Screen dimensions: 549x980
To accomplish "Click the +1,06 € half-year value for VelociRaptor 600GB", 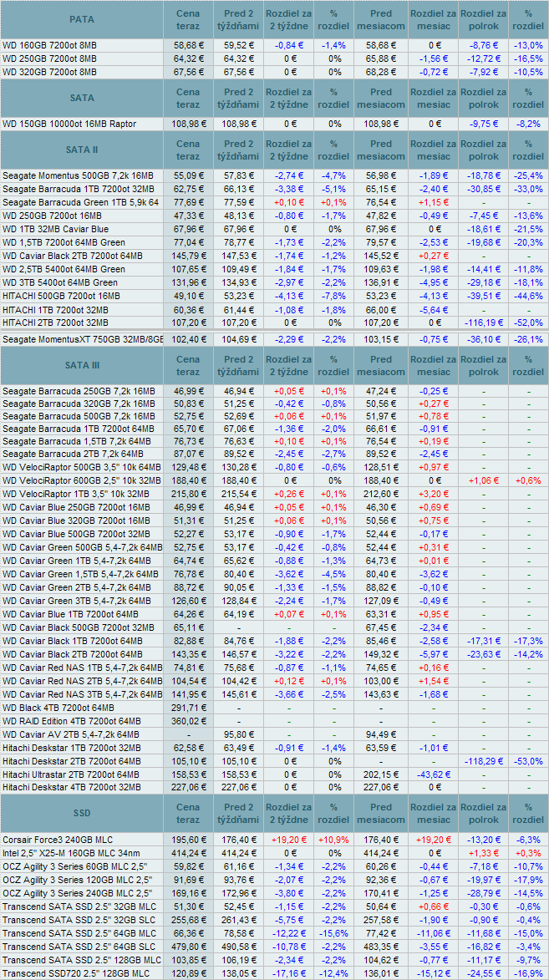I will [483, 480].
